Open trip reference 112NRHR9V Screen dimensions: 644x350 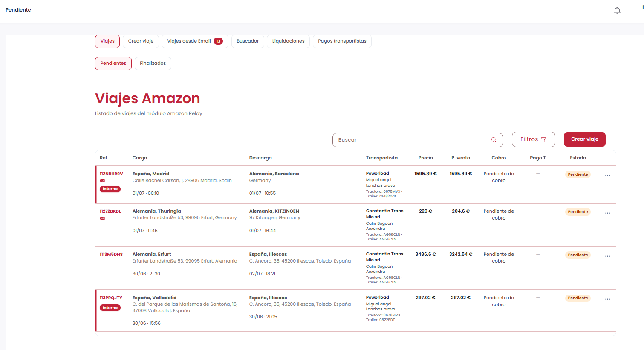click(111, 174)
